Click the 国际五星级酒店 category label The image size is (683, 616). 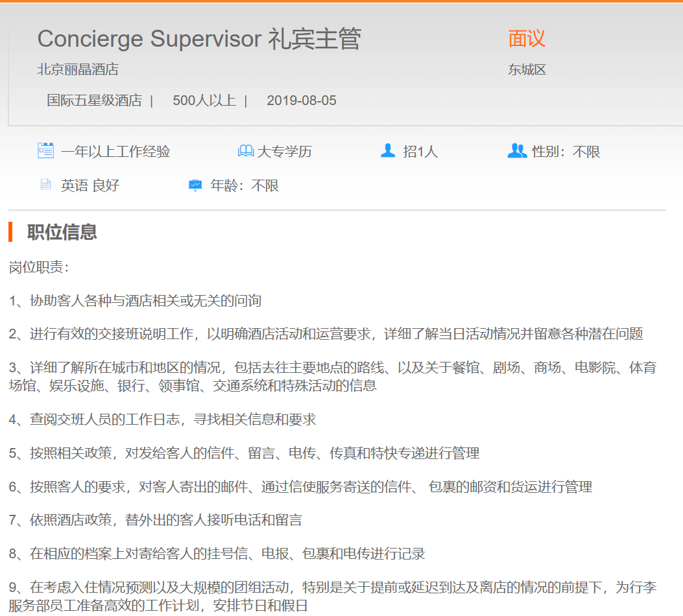[94, 101]
